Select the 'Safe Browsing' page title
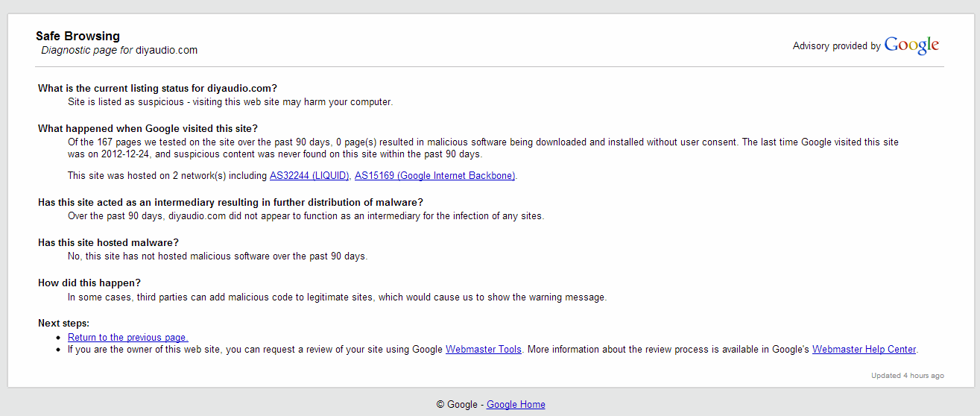 point(78,36)
